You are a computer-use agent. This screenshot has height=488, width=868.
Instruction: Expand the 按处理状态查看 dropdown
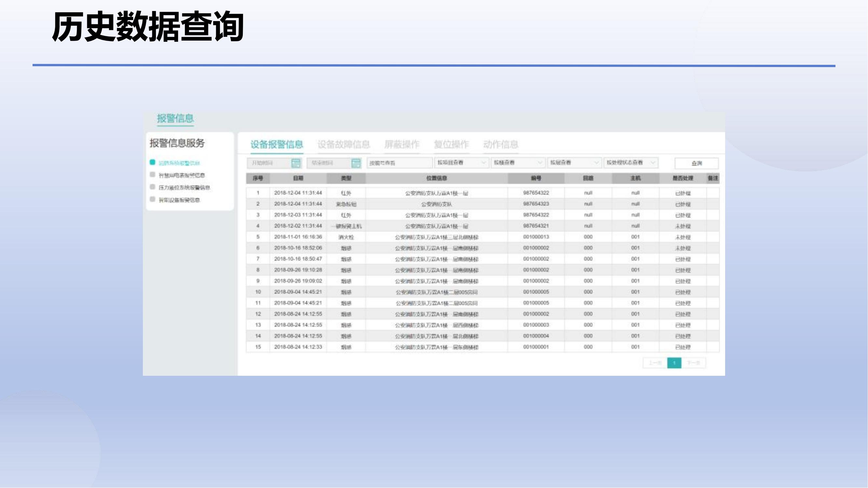point(631,163)
